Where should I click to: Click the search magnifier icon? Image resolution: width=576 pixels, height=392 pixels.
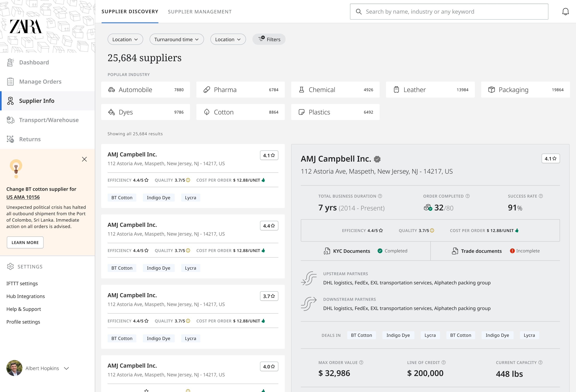[x=359, y=12]
